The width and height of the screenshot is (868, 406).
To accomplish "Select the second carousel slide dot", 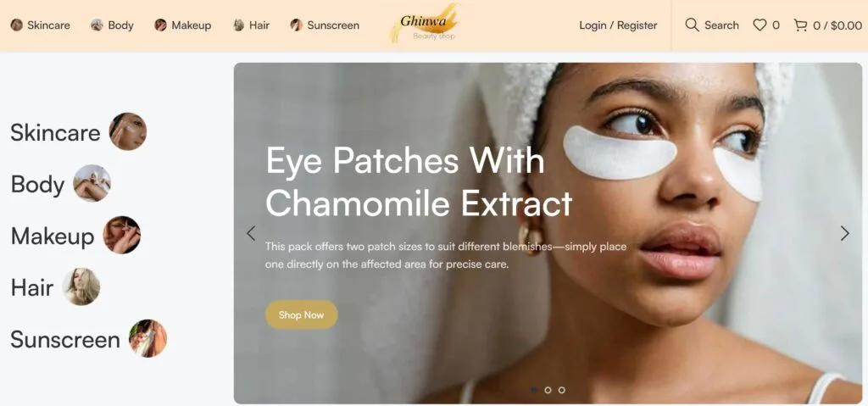I will coord(548,390).
